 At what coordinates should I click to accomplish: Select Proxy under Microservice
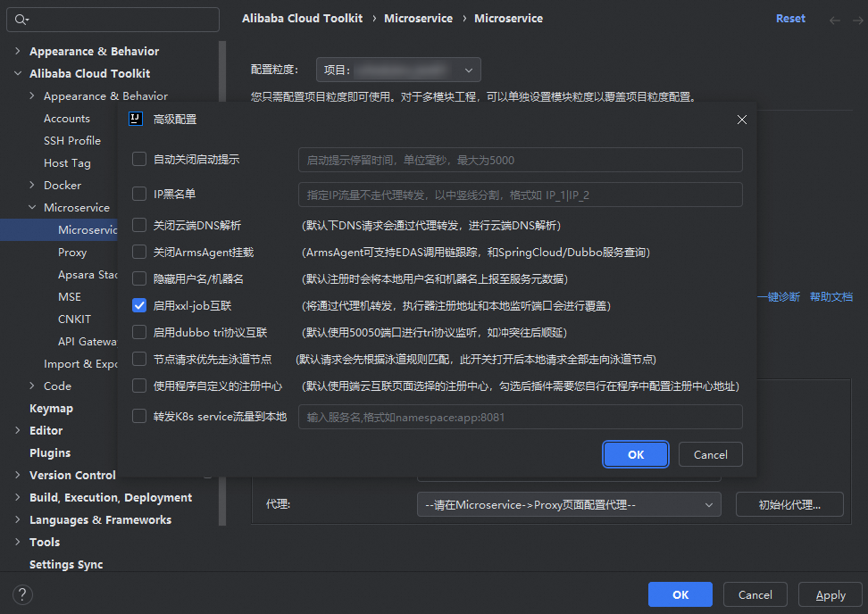pyautogui.click(x=72, y=253)
